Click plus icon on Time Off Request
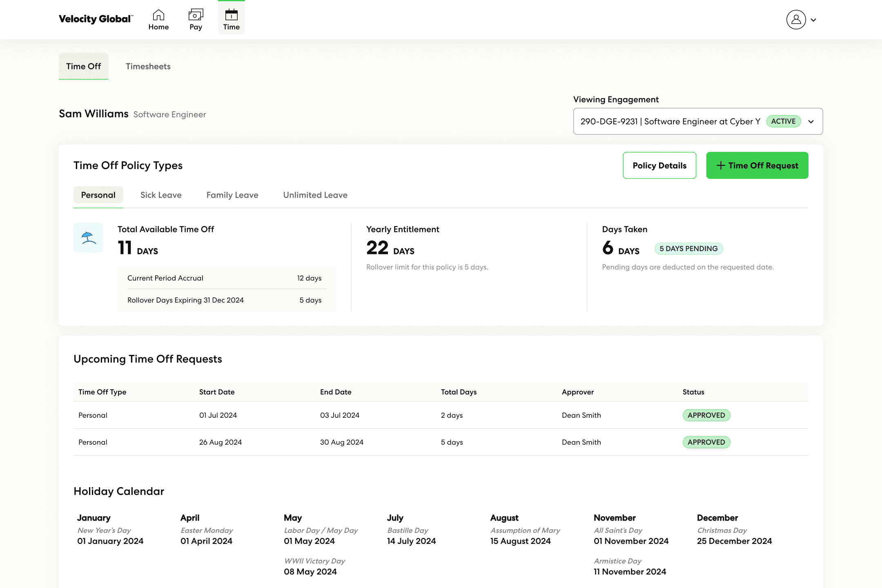This screenshot has width=882, height=588. pos(721,165)
